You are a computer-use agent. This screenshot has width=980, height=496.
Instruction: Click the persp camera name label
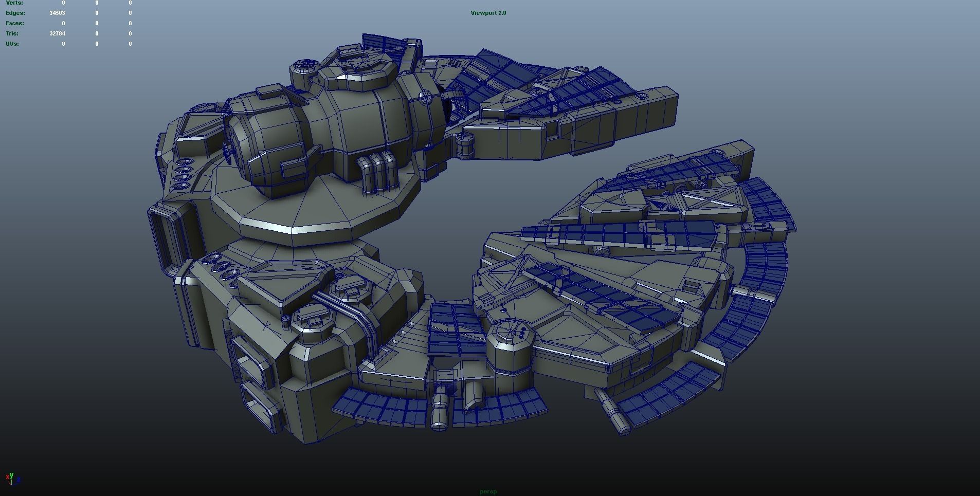(488, 492)
